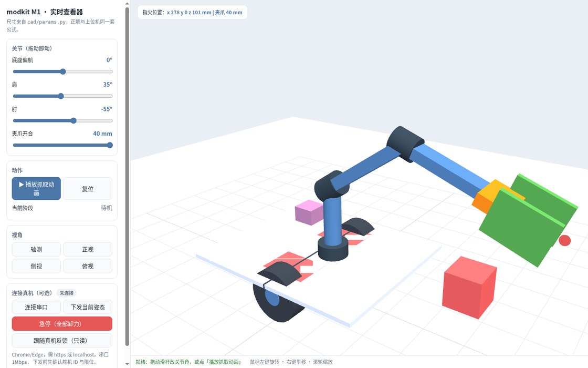Click the 连接串口 button
This screenshot has height=368, width=588.
[36, 307]
